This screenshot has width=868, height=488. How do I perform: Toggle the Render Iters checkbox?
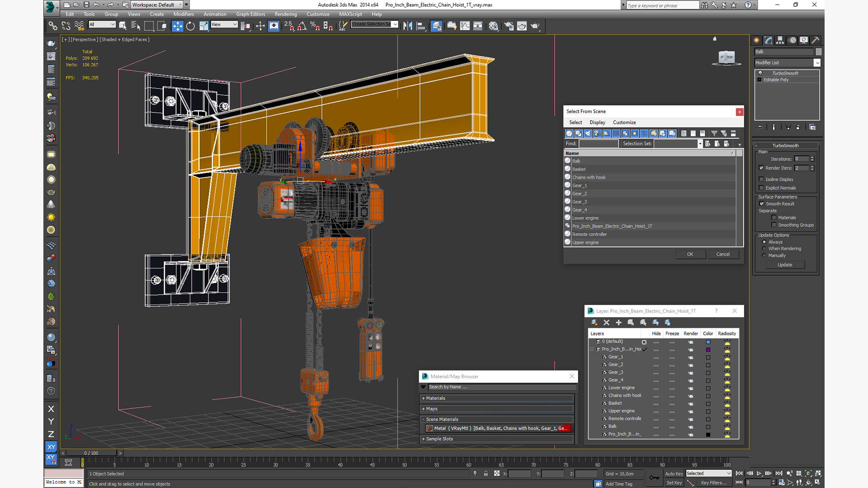tap(761, 168)
